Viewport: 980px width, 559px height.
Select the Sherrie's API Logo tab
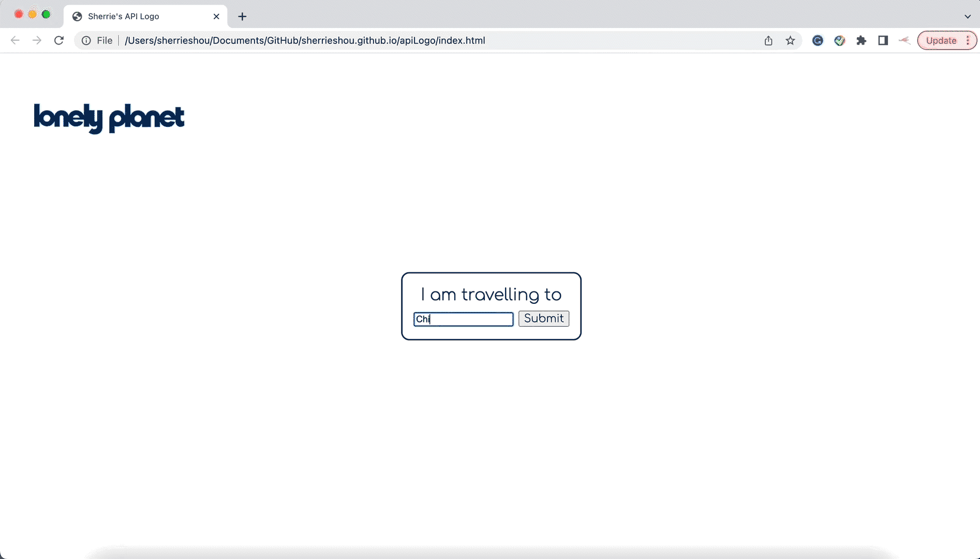[x=145, y=17]
